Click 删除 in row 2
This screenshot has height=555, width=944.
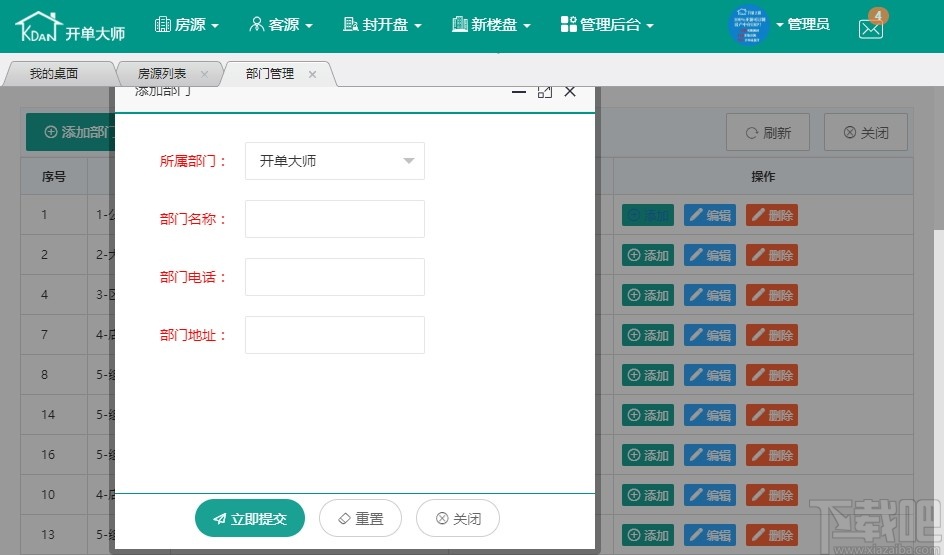[x=772, y=255]
